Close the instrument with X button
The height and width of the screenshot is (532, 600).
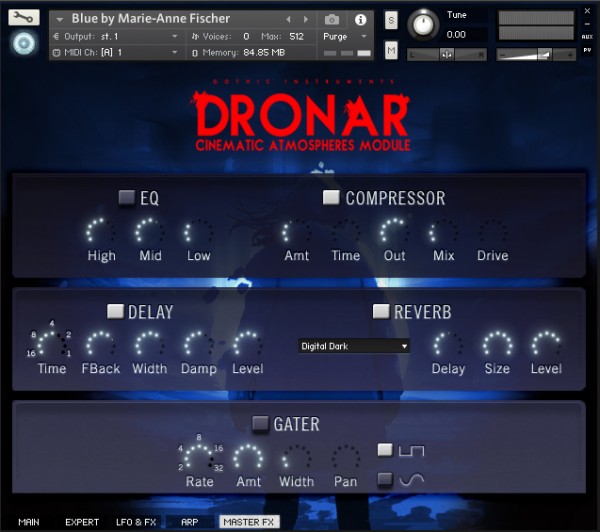[587, 11]
